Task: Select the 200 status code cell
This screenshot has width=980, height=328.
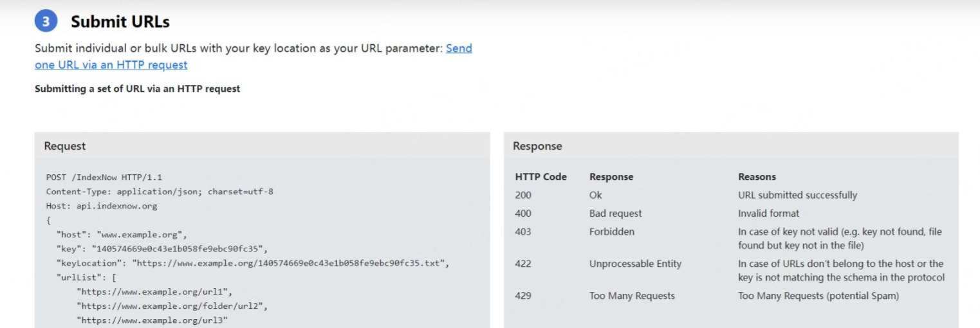Action: [523, 195]
